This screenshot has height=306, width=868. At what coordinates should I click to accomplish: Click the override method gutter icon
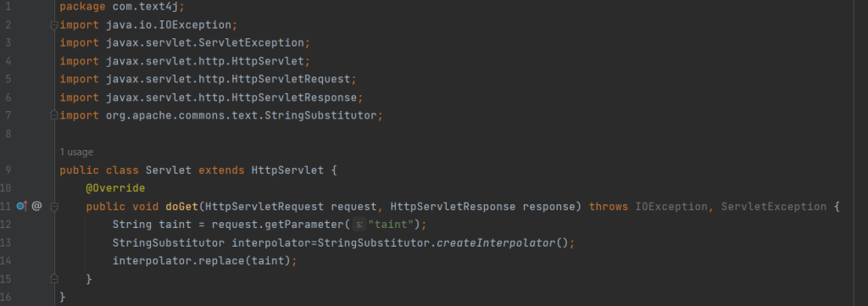point(21,206)
